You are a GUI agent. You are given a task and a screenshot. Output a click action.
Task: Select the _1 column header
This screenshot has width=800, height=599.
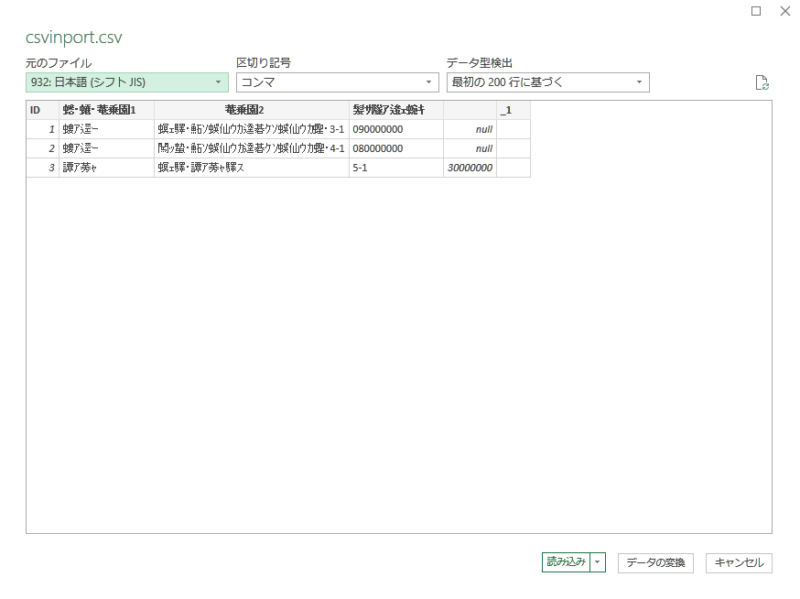[x=512, y=109]
